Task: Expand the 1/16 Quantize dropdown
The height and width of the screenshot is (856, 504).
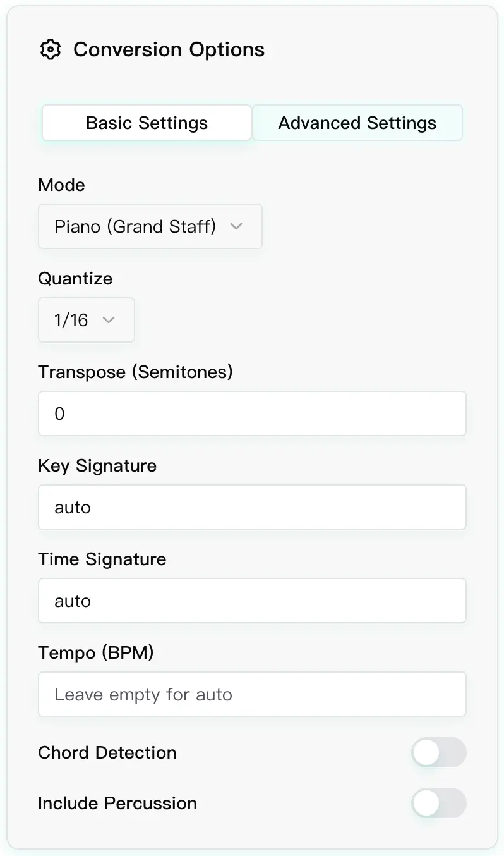Action: click(x=86, y=320)
